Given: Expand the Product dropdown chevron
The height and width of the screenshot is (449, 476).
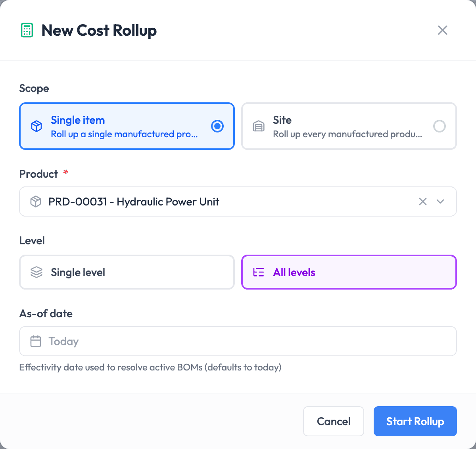Looking at the screenshot, I should click(x=440, y=201).
